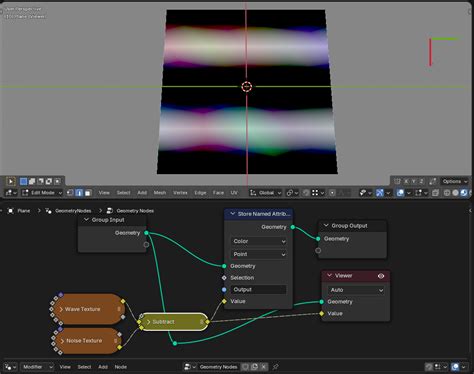Viewport: 474px width, 374px height.
Task: Toggle show overlays icon in viewport
Action: [400, 193]
